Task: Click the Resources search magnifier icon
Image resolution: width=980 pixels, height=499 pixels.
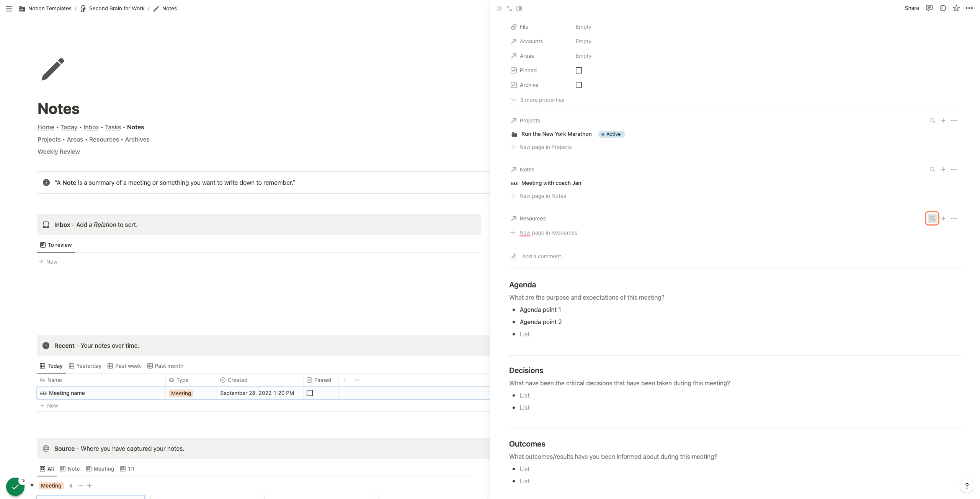Action: click(x=932, y=219)
